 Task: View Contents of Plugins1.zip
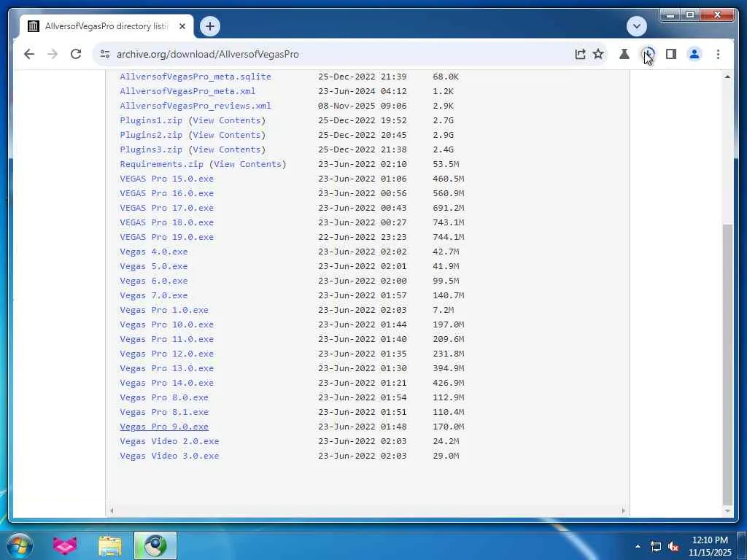point(227,120)
